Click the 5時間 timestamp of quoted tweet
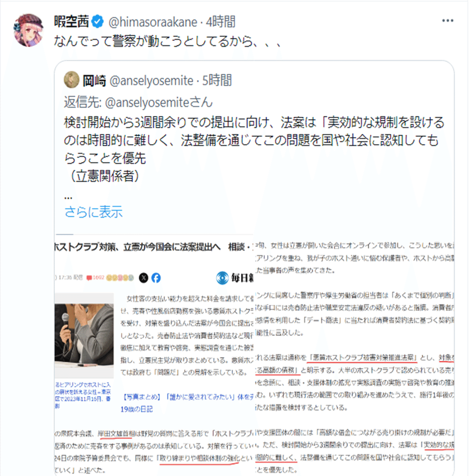 217,80
